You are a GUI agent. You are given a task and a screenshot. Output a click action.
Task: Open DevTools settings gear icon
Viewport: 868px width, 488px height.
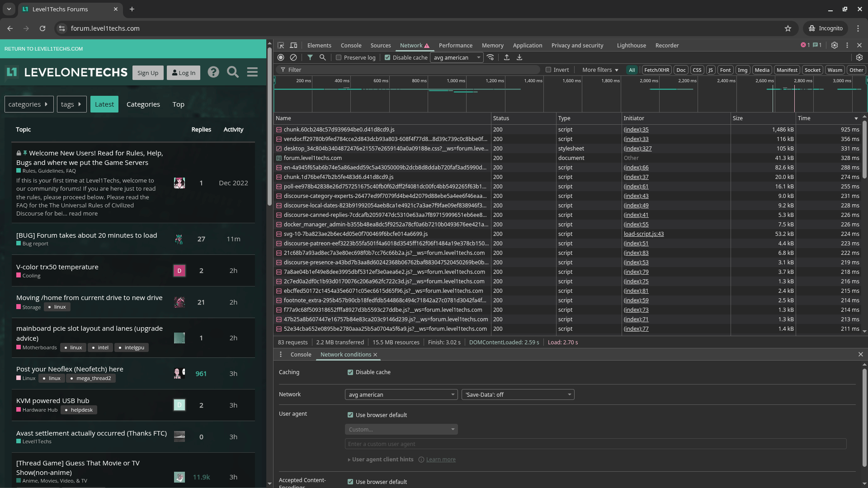[835, 45]
